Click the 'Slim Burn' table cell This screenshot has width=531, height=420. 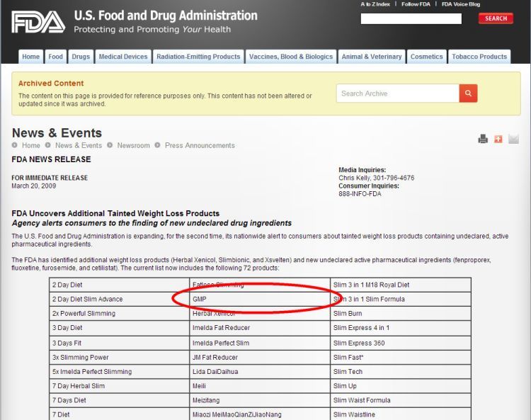(401, 313)
